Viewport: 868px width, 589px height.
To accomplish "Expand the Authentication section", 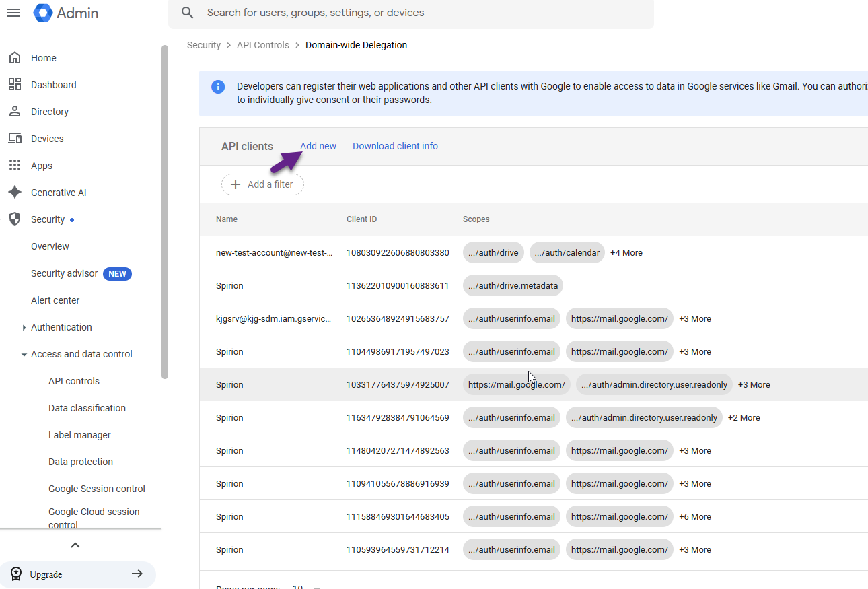I will point(24,328).
